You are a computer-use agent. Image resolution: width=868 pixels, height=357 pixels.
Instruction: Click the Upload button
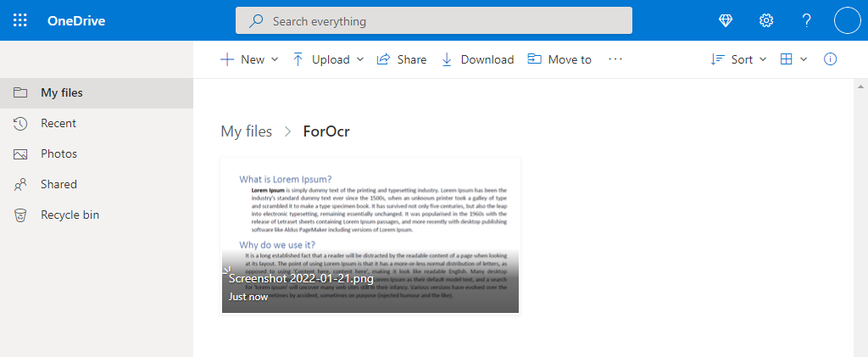pos(321,59)
